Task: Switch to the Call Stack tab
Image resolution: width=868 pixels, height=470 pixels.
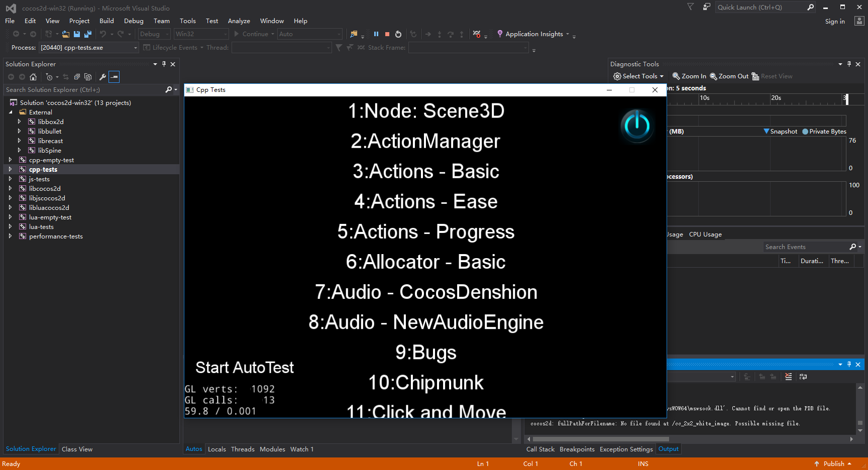Action: [x=540, y=449]
